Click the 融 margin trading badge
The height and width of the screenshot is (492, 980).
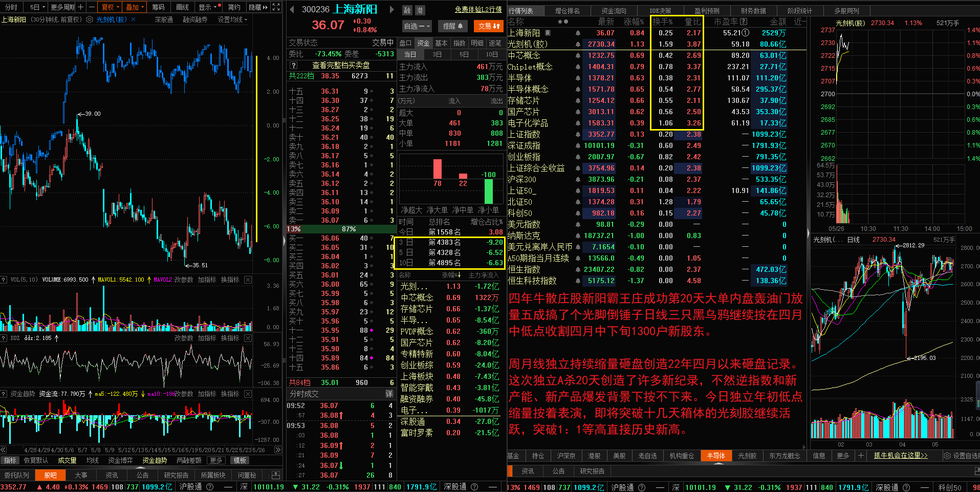407,10
